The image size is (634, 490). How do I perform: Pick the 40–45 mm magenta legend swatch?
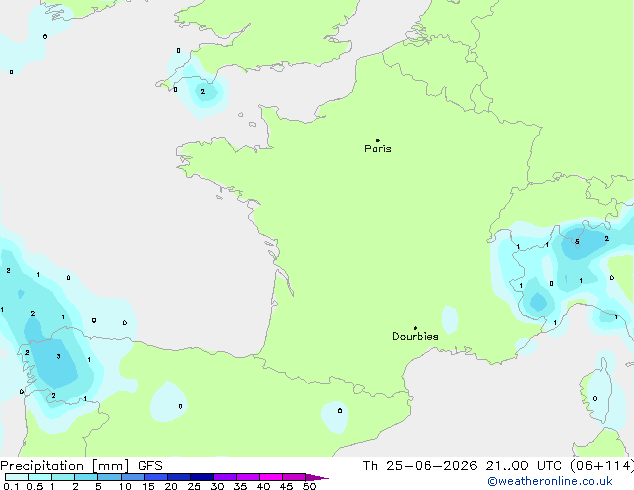click(271, 477)
